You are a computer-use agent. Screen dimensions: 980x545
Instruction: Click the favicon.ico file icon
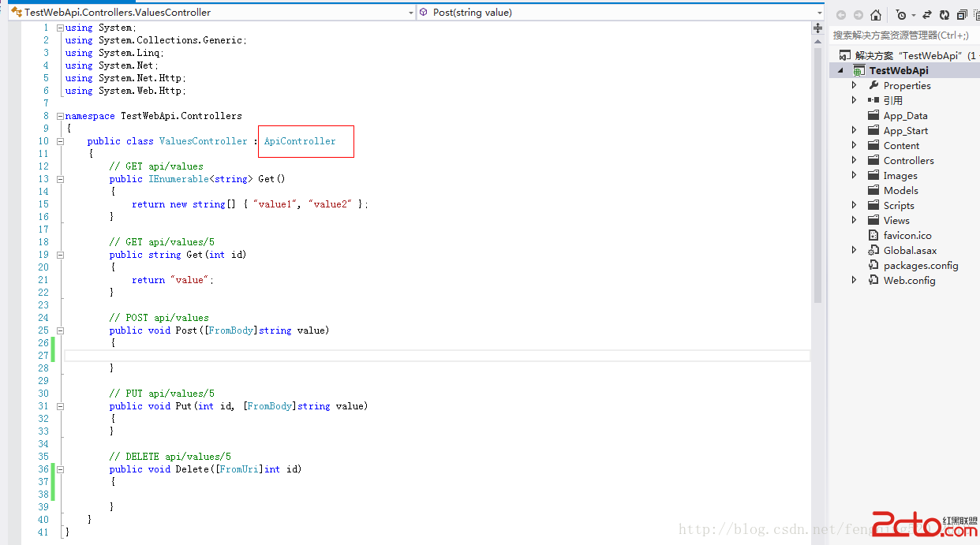point(873,235)
